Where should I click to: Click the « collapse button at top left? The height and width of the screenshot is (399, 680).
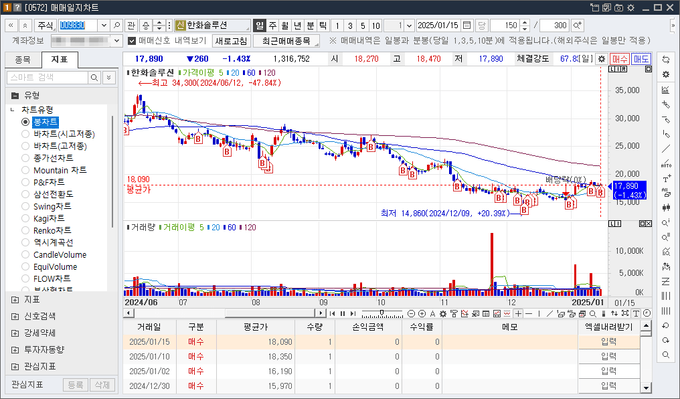tap(11, 26)
